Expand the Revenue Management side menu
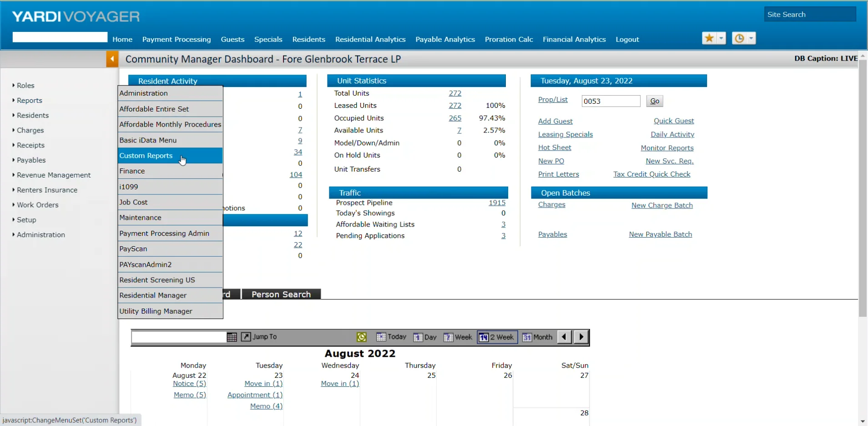868x426 pixels. pyautogui.click(x=54, y=175)
